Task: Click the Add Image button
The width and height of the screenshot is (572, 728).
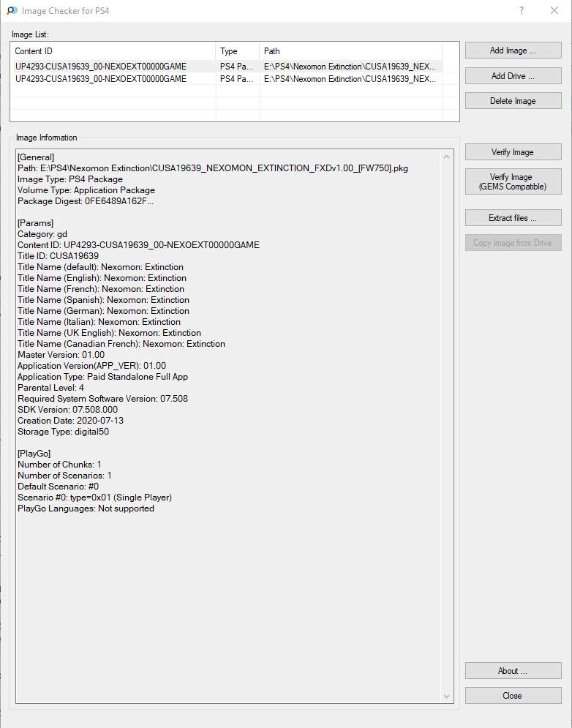Action: (513, 50)
